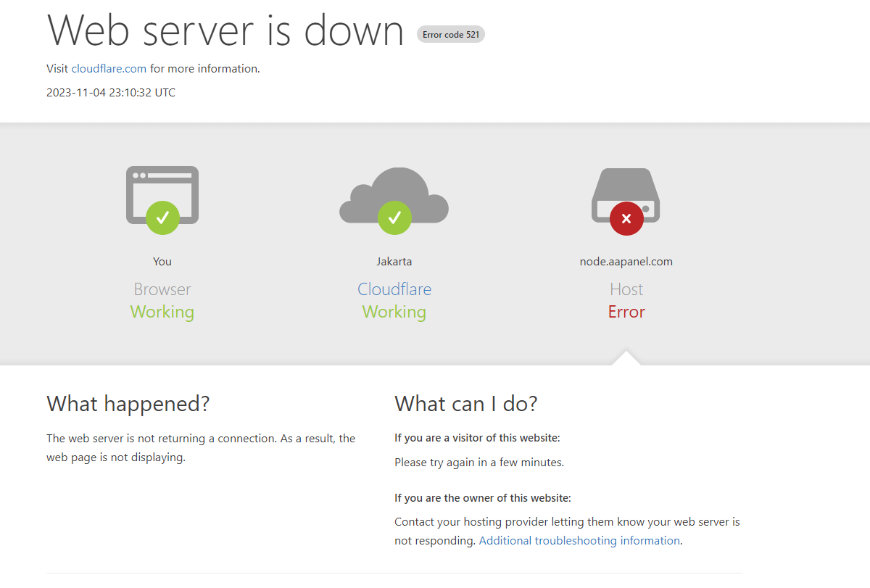Click the browser window icon above You

point(162,200)
